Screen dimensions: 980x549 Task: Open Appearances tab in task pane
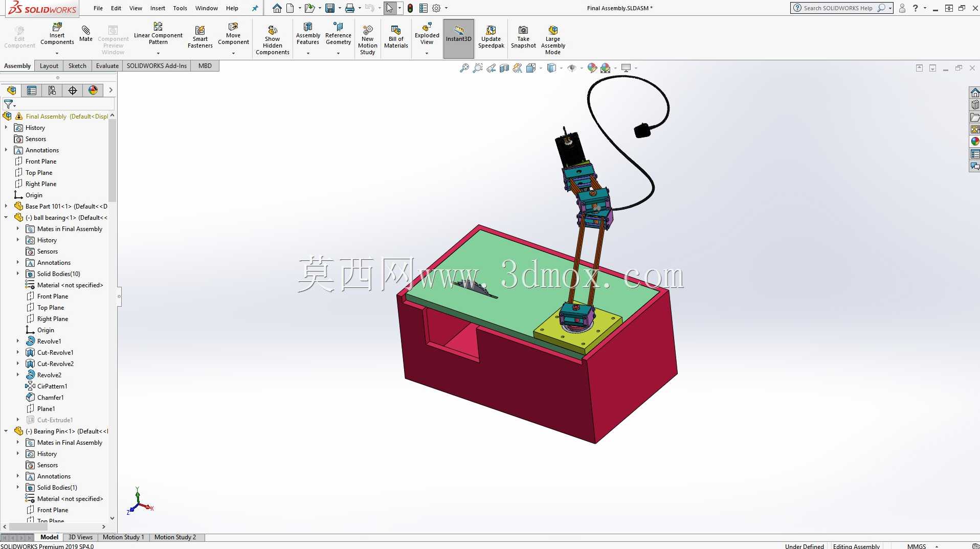pos(975,142)
